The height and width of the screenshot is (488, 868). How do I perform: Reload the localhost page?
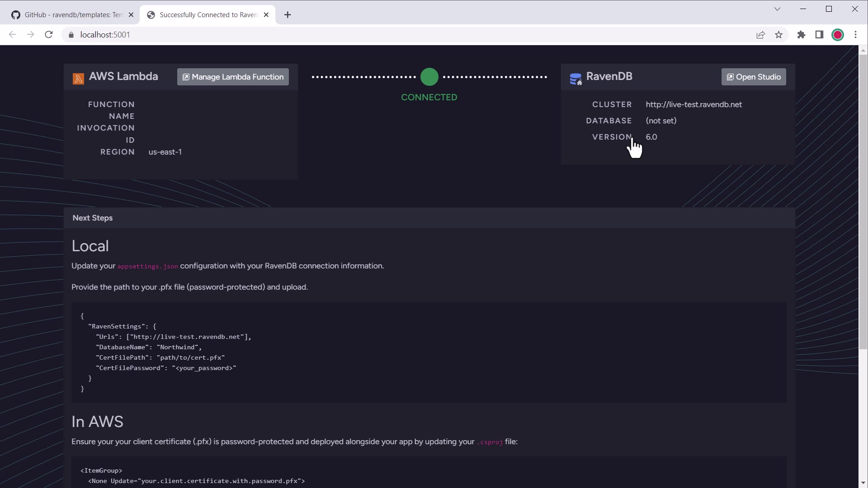(49, 35)
